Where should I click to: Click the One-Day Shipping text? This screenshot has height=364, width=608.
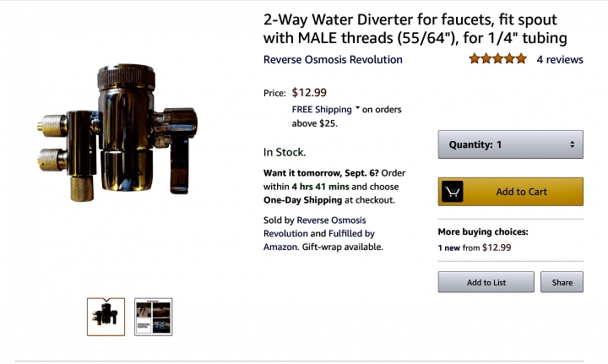(x=302, y=200)
